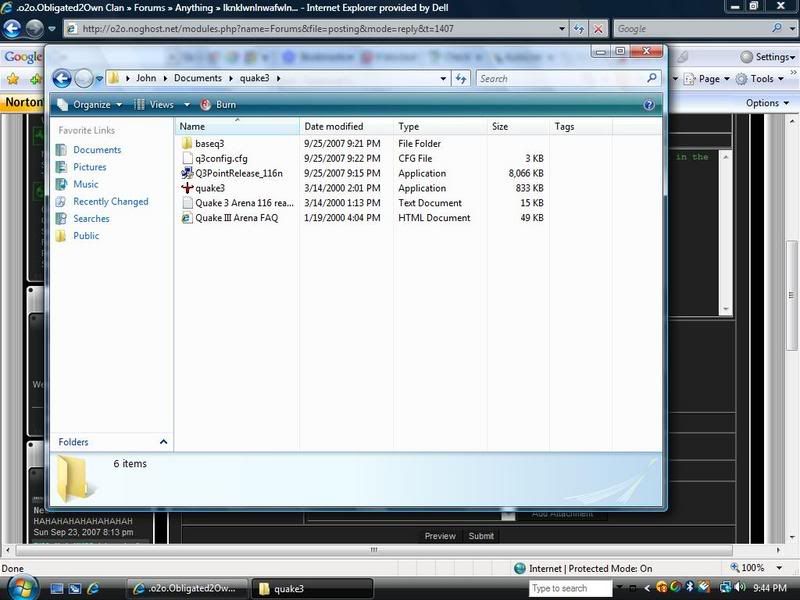800x600 pixels.
Task: Click the forum Preview button
Action: tap(440, 536)
